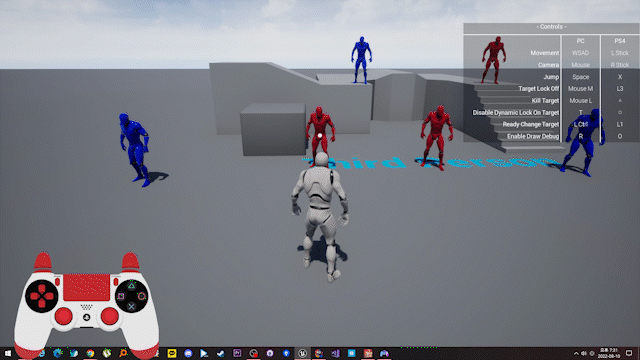The height and width of the screenshot is (360, 640).
Task: Click the 'WSAD' key binding
Action: pos(580,53)
